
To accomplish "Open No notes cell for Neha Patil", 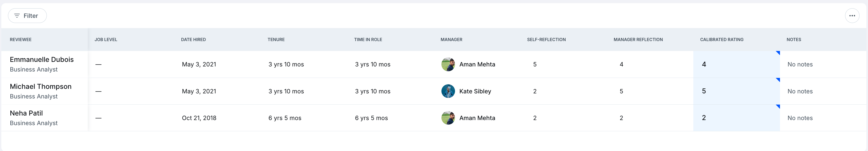I will click(800, 118).
